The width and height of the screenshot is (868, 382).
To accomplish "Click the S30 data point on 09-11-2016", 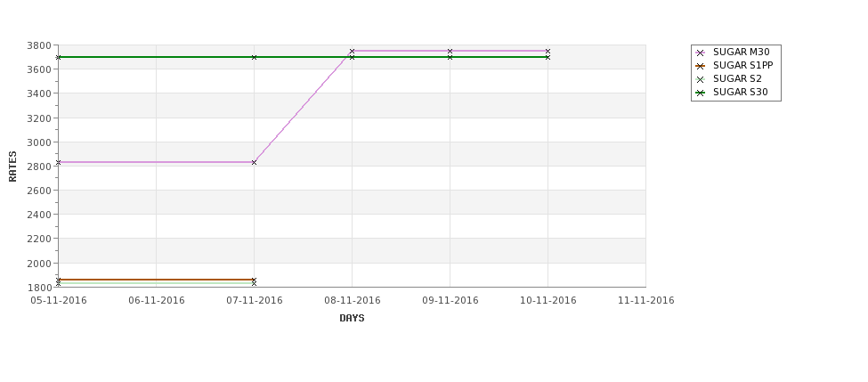I will 450,57.
